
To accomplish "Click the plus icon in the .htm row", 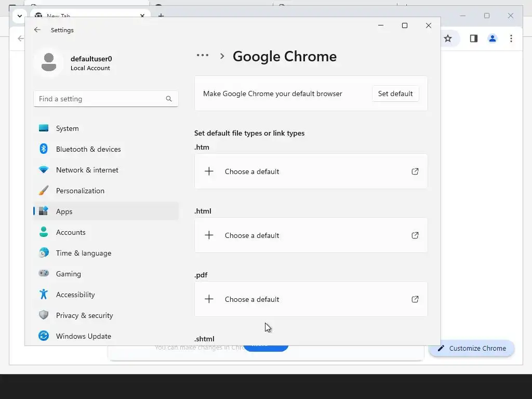I will coord(209,171).
